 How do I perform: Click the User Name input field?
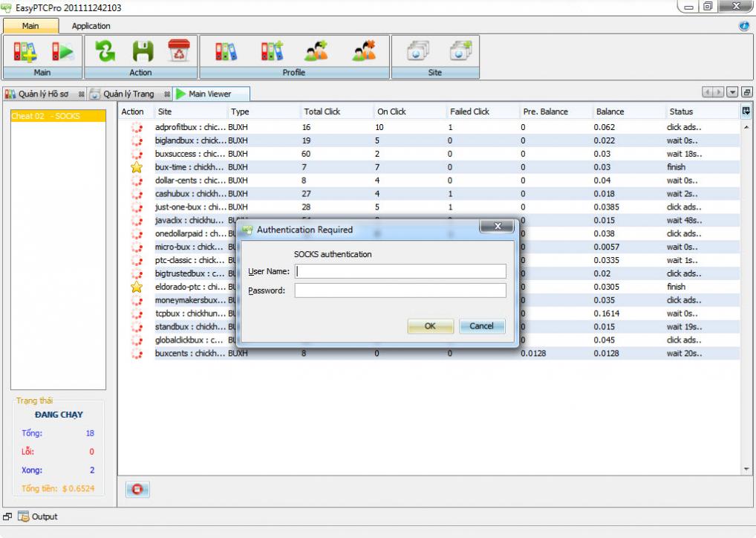pos(400,271)
